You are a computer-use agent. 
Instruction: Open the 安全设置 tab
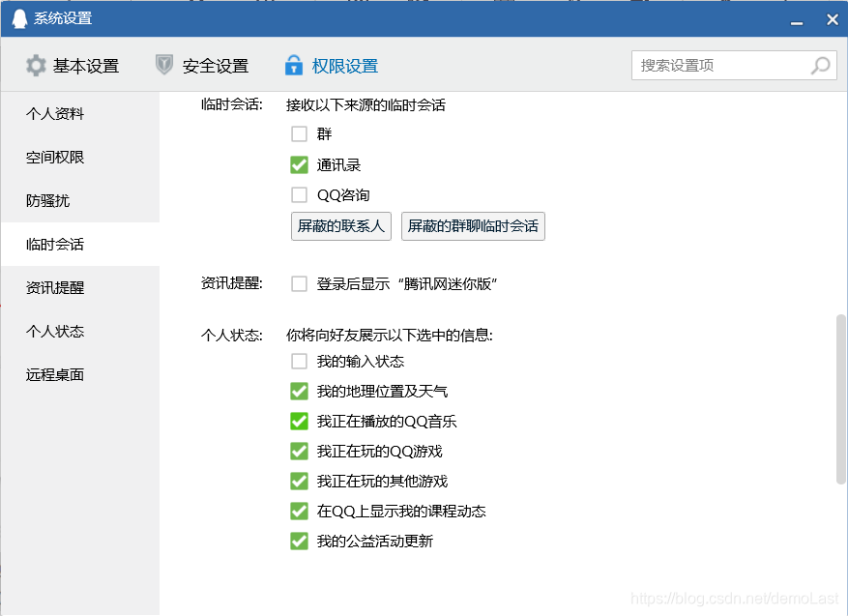point(202,66)
